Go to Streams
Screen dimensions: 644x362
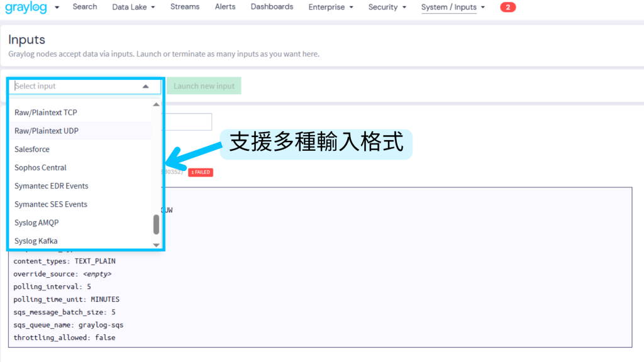185,6
